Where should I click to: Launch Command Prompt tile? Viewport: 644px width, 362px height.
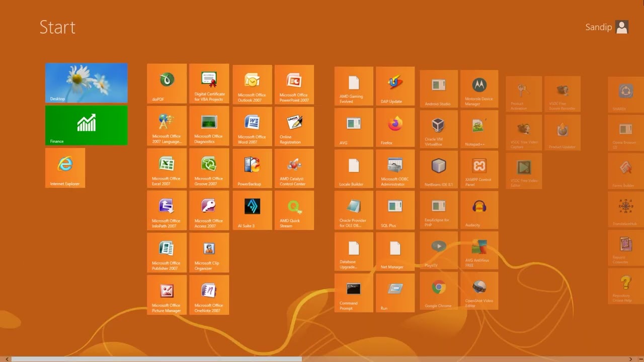click(x=354, y=293)
